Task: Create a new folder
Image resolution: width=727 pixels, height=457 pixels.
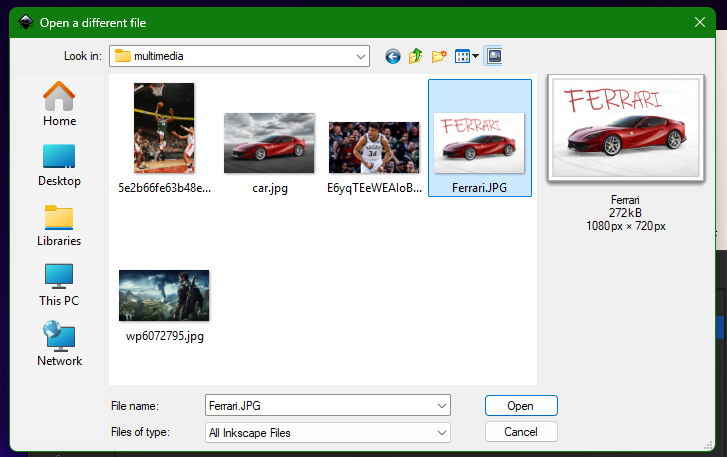Action: (x=439, y=57)
